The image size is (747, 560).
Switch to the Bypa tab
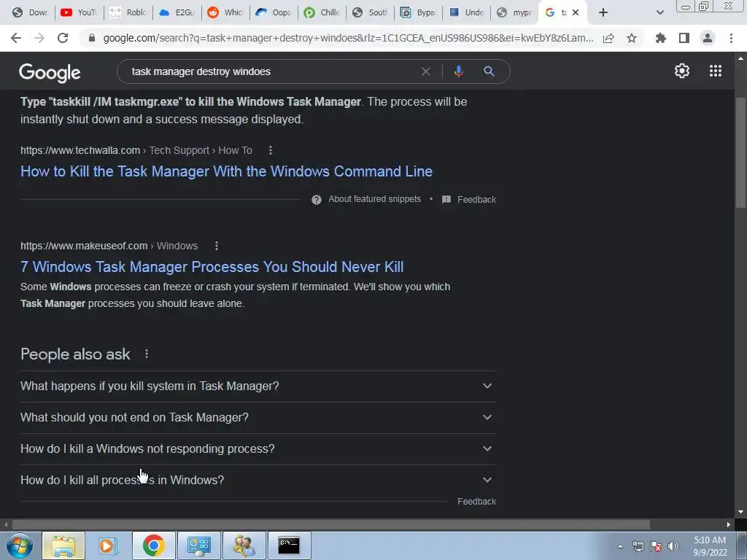(418, 12)
